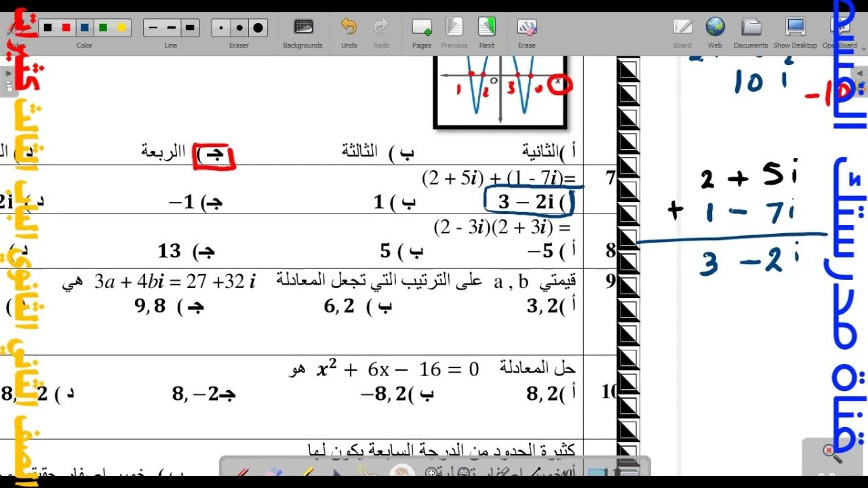Expand the left side panel arrow
The width and height of the screenshot is (868, 488).
click(x=9, y=73)
